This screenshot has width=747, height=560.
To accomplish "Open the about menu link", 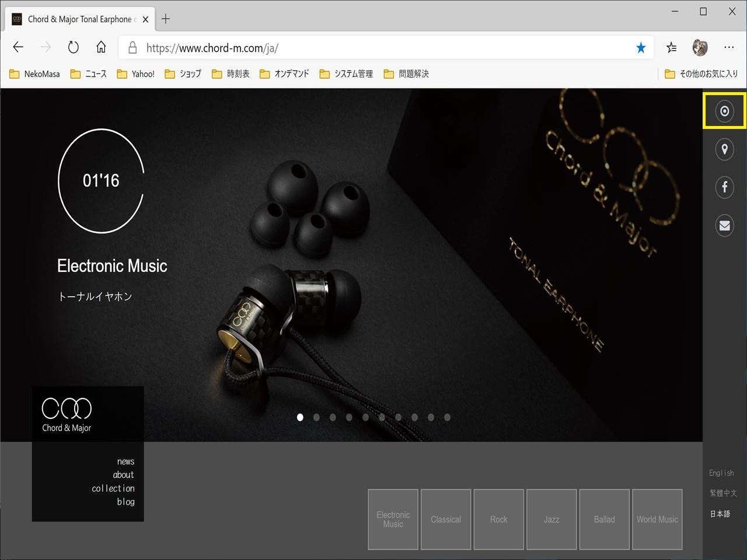I will [123, 475].
